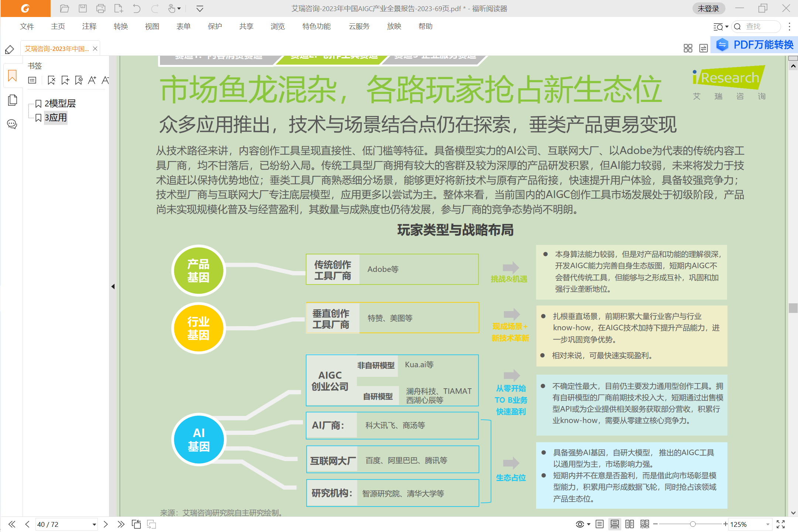Click the zoom in plus button

click(725, 524)
